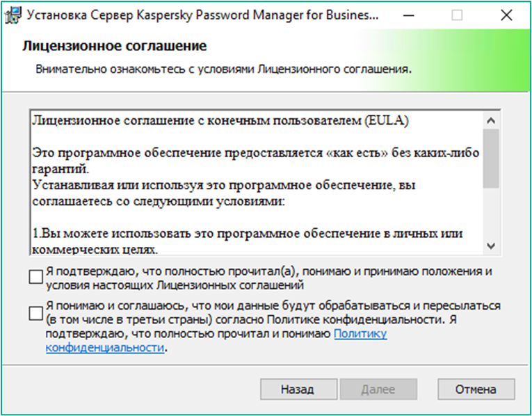Minimize the Kaspersky installer window
The image size is (532, 416).
(409, 15)
